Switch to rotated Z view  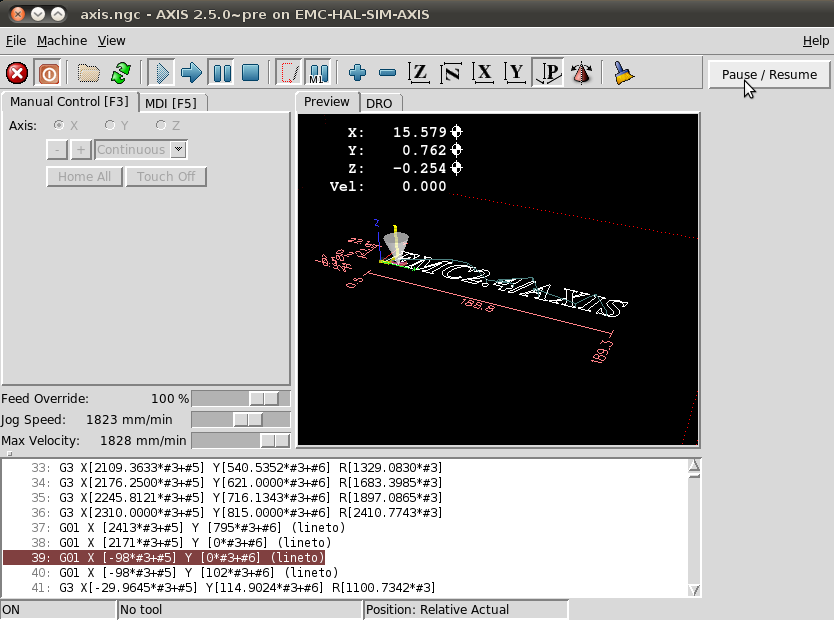pos(451,73)
